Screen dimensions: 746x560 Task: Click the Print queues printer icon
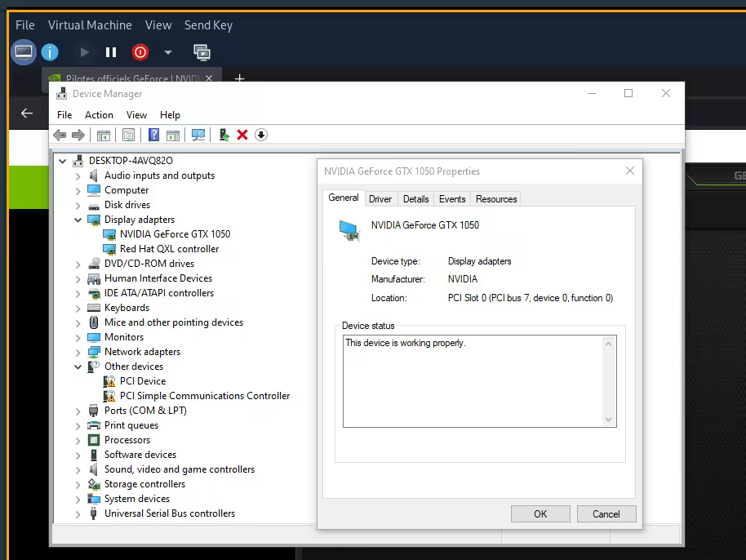[x=94, y=425]
